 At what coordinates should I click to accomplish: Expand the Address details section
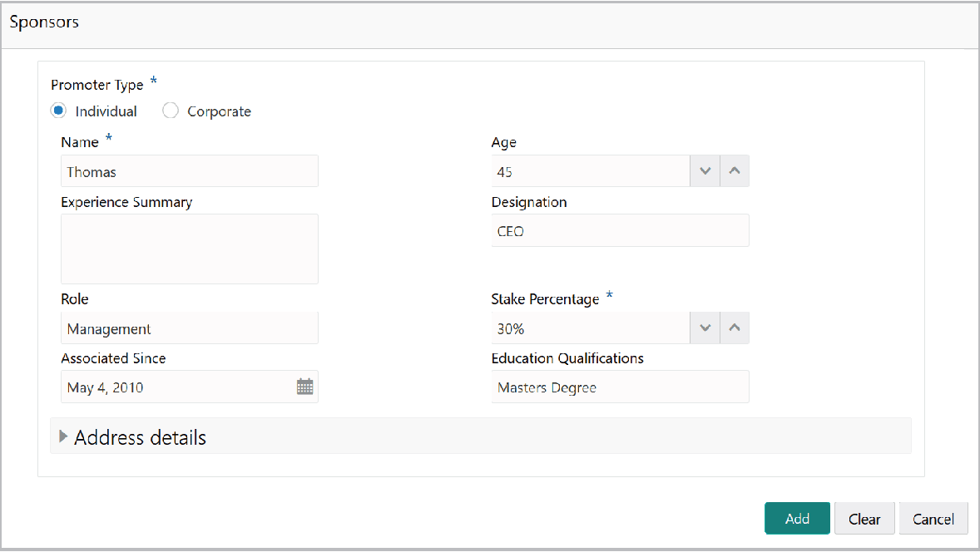tap(140, 436)
